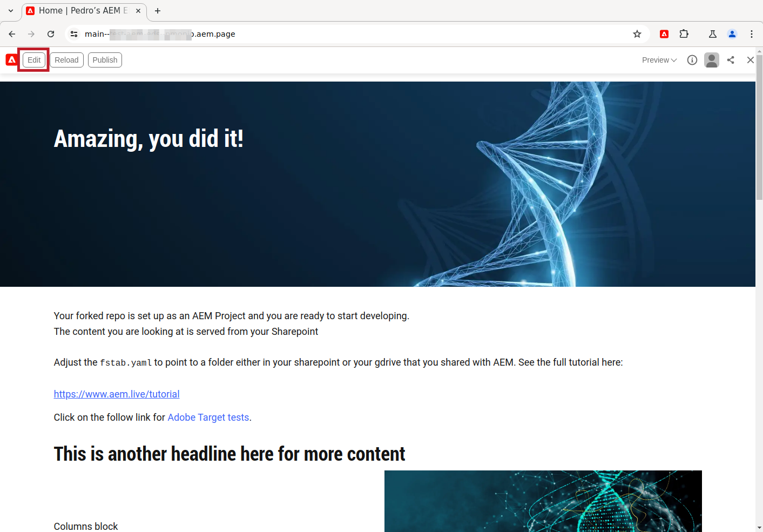
Task: Click the Adobe Sidekick logo icon
Action: point(11,60)
